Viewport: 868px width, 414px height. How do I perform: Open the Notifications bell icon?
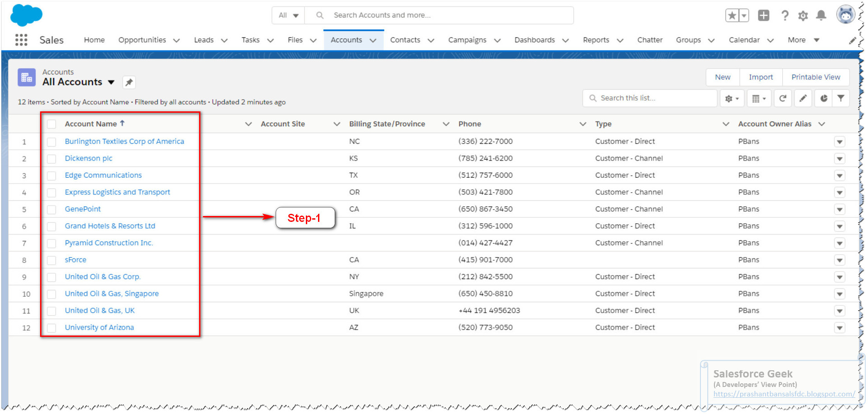pos(821,15)
